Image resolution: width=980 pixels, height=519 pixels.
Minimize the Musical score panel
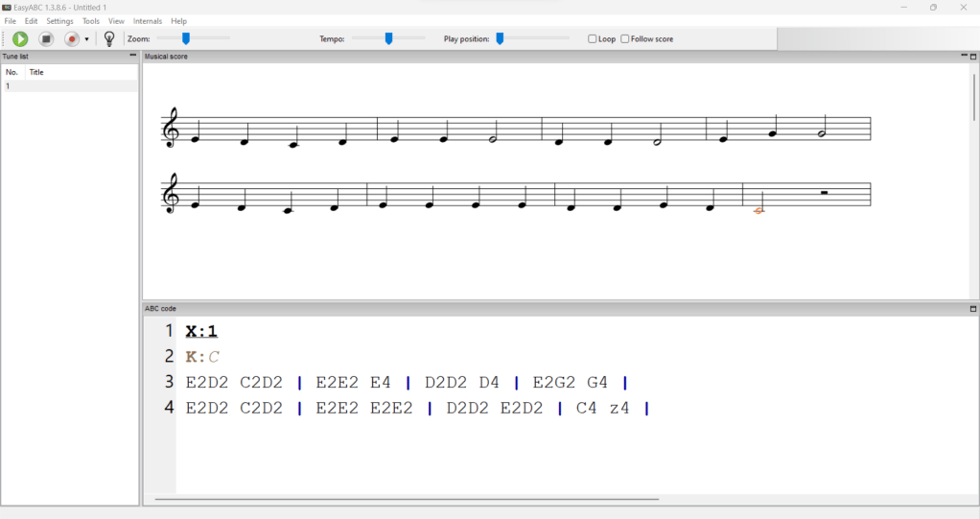pos(964,56)
